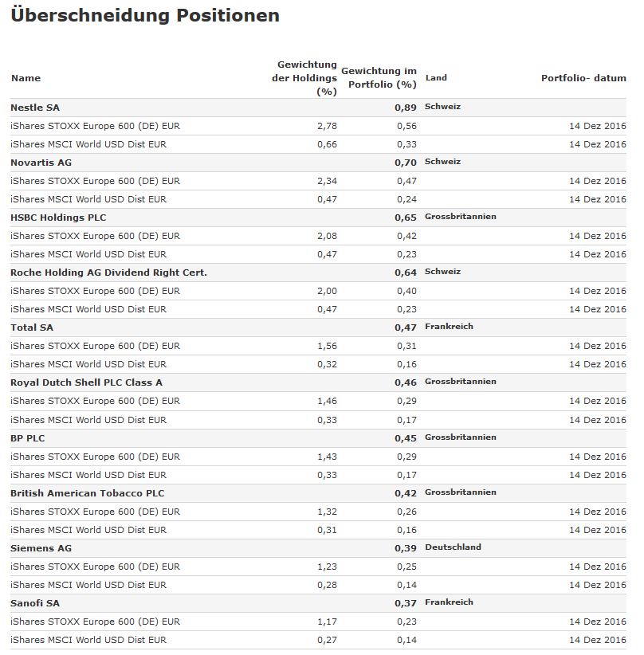Click iShares MSCI World fund under Sanofi SA
Image resolution: width=644 pixels, height=655 pixels.
88,639
